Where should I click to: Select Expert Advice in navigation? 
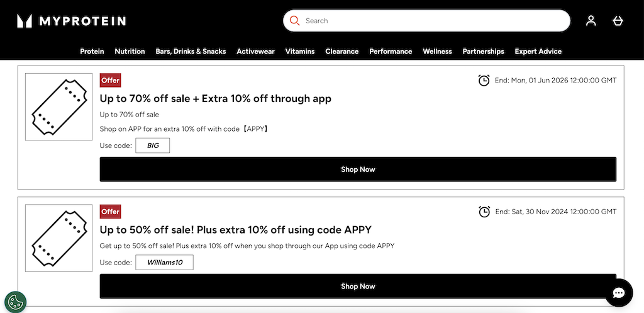(538, 52)
